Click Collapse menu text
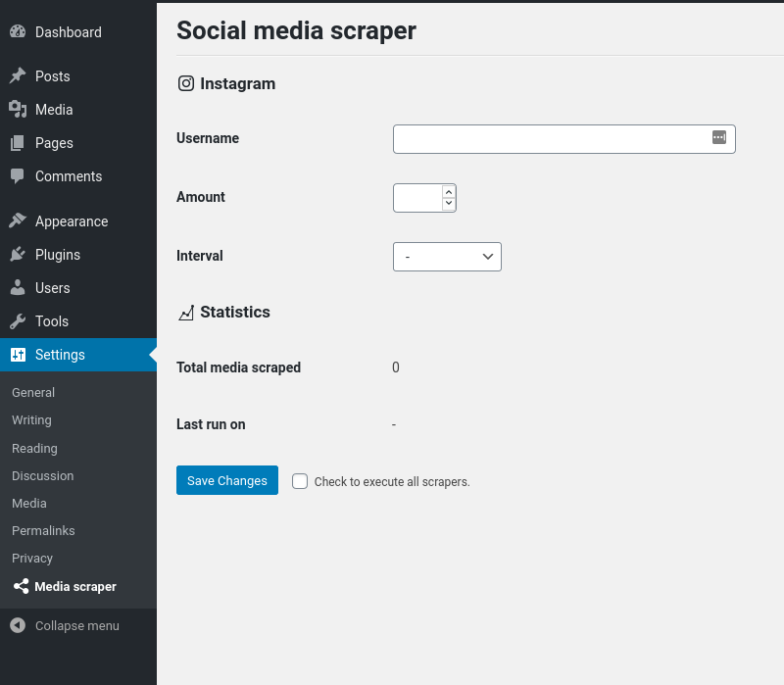This screenshot has height=685, width=784. coord(77,625)
